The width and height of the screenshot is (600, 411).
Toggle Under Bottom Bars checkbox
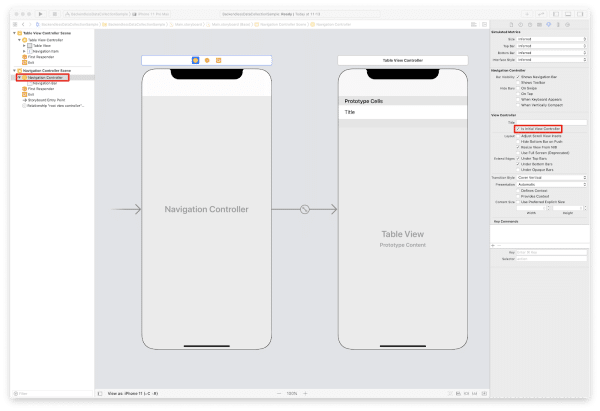(x=518, y=164)
